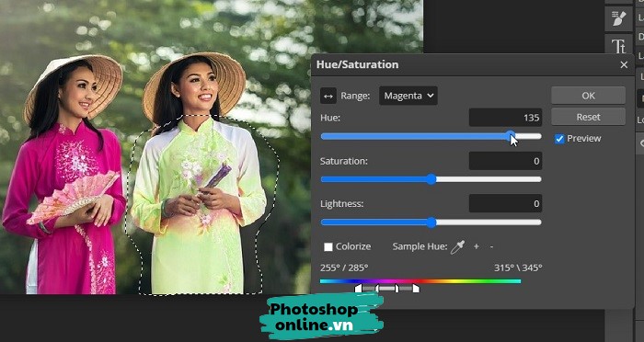Open the Range Magenta dropdown
Screen dimensions: 644x342
tap(408, 96)
